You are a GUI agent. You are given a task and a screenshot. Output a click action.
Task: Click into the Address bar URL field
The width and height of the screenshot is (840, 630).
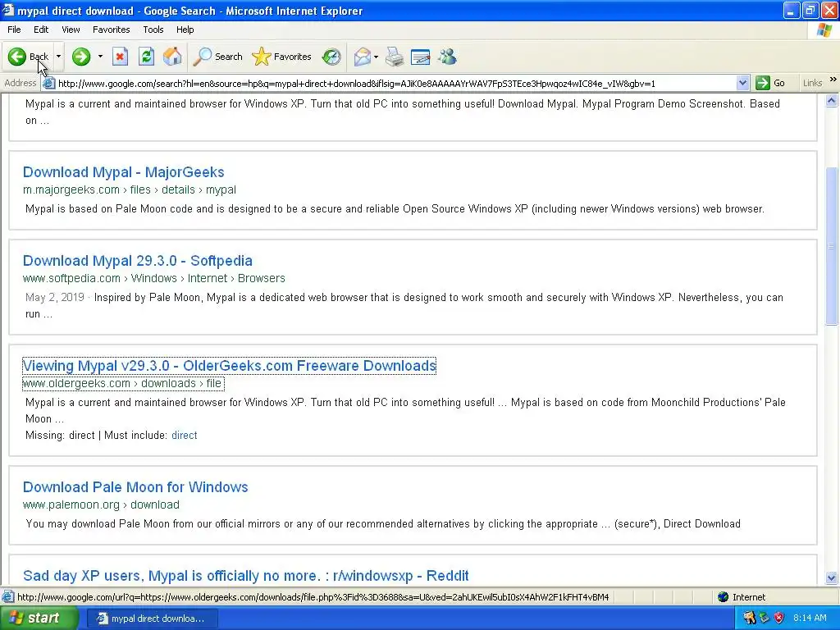(396, 83)
